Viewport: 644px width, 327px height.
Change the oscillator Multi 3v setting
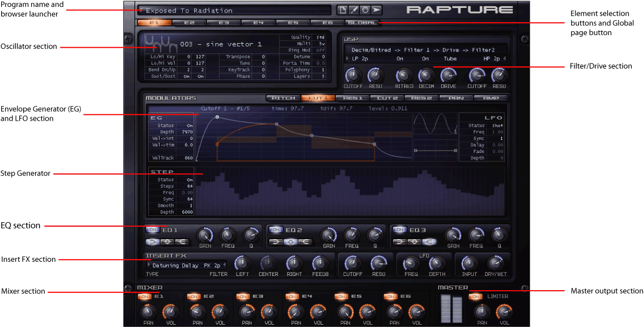point(320,43)
